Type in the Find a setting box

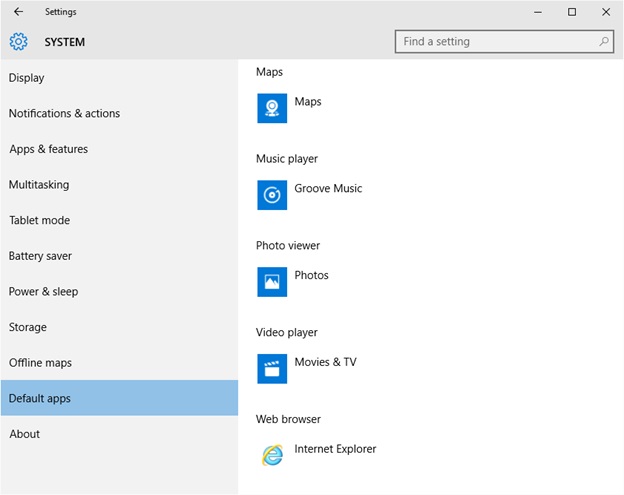tap(495, 42)
